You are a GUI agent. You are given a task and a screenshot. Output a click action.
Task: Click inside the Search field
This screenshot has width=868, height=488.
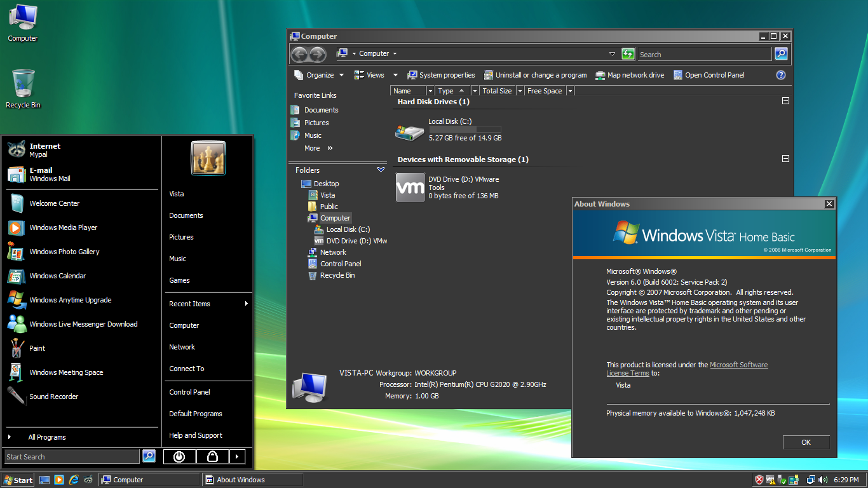[x=705, y=54]
